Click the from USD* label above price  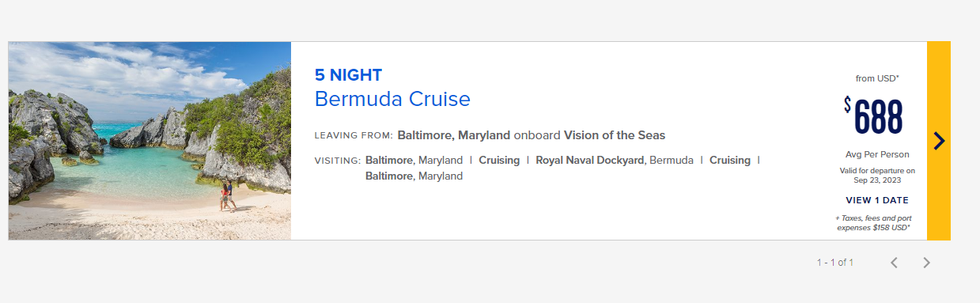(x=877, y=78)
